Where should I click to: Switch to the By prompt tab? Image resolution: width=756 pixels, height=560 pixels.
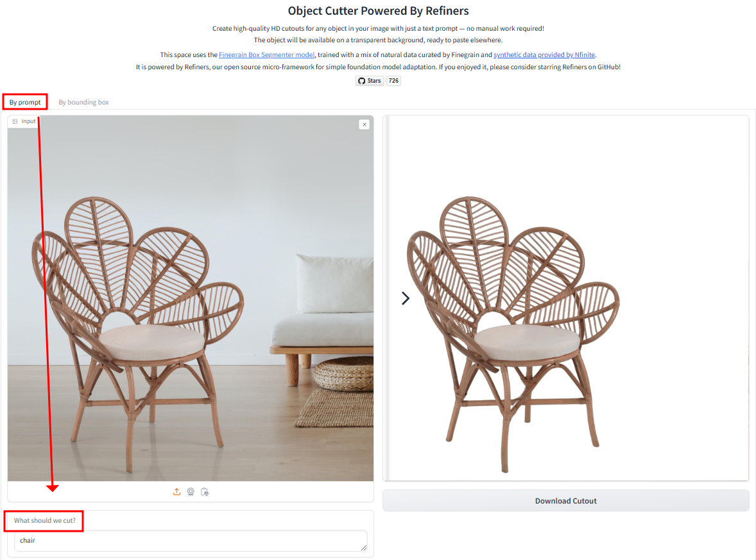pos(25,102)
